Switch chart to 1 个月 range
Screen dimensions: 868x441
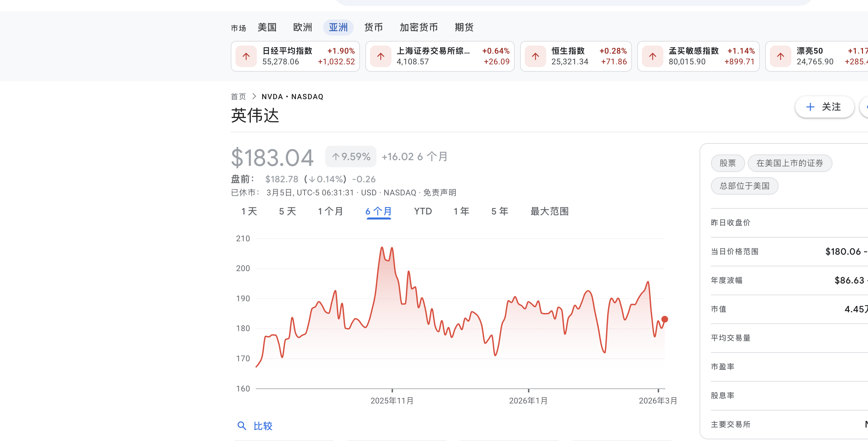click(330, 211)
